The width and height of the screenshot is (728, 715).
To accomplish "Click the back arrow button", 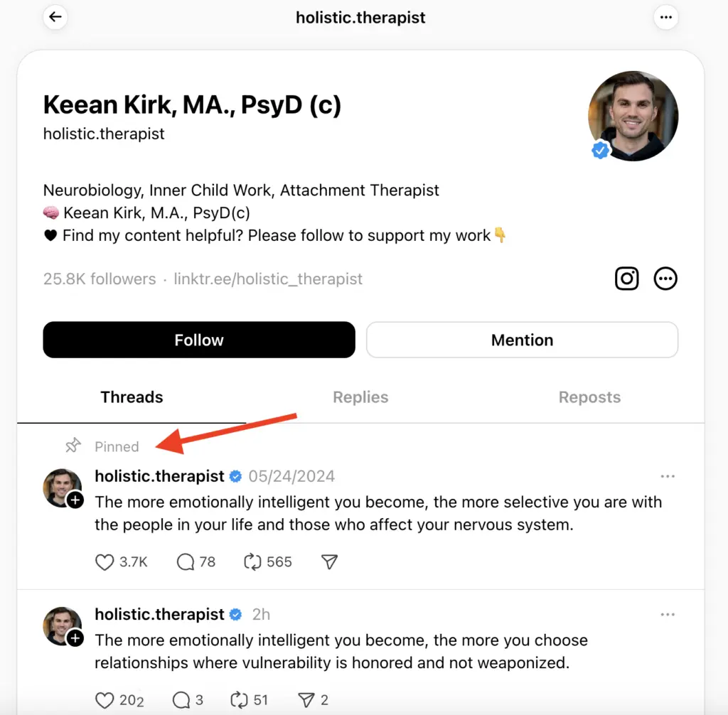I will click(x=55, y=18).
